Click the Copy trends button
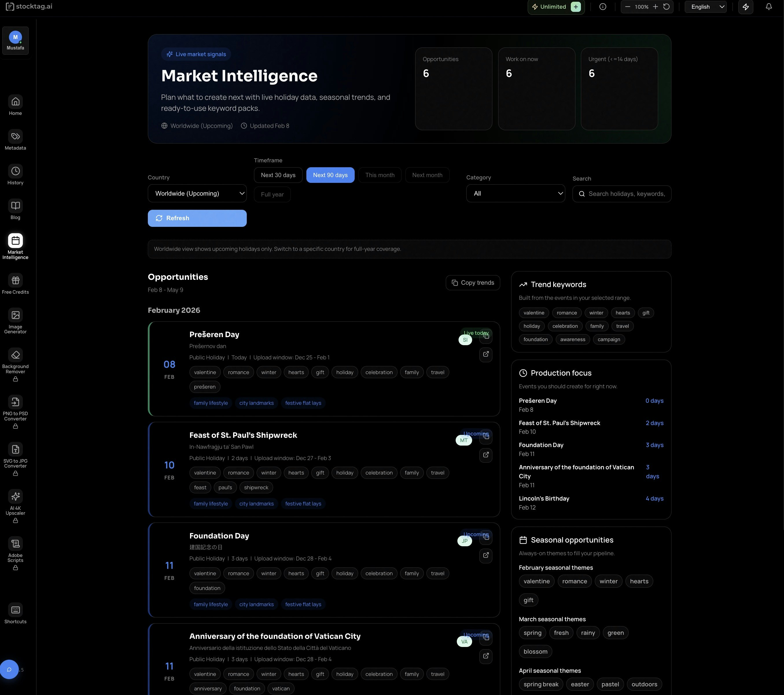This screenshot has width=784, height=695. point(472,282)
